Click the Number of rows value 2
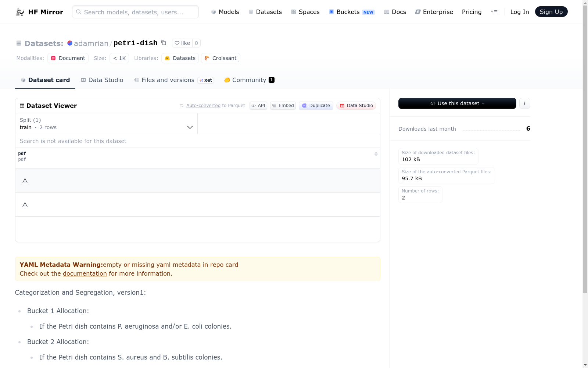 404,198
